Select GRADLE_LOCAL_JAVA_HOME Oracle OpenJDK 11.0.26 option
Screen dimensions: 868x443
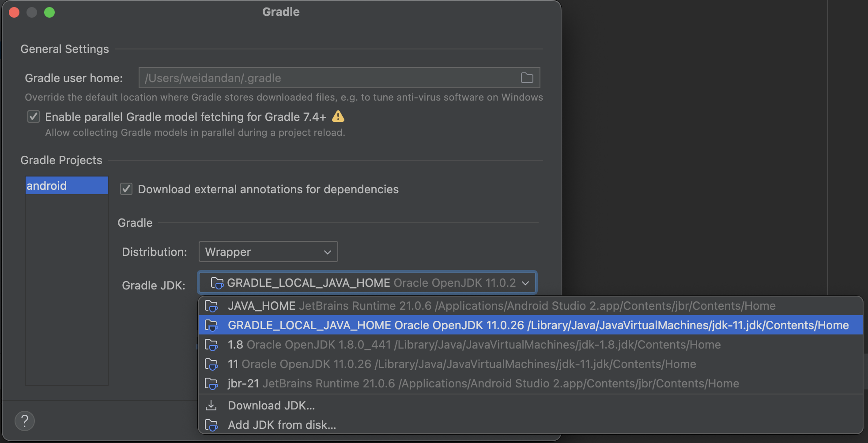coord(530,325)
